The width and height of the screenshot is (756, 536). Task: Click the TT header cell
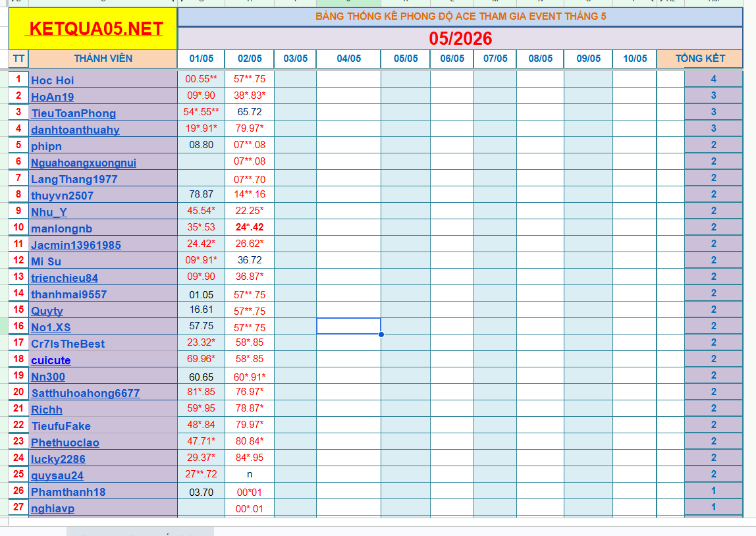pyautogui.click(x=19, y=59)
